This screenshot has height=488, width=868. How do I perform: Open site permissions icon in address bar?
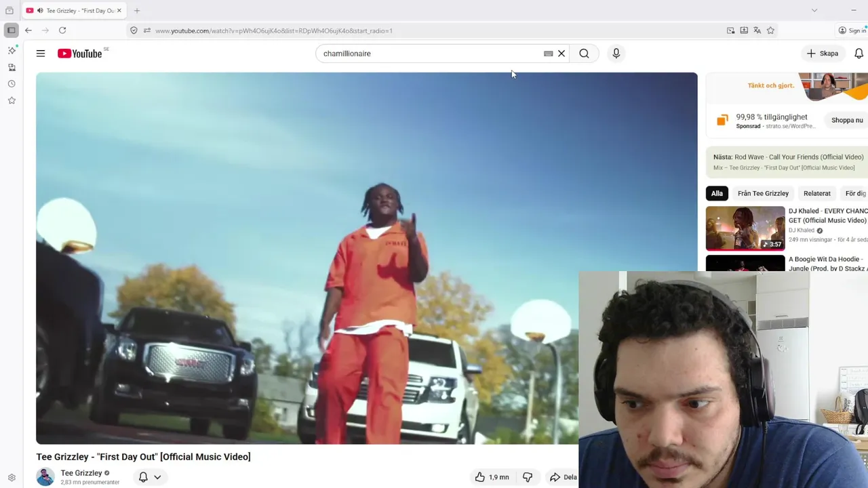click(x=146, y=30)
